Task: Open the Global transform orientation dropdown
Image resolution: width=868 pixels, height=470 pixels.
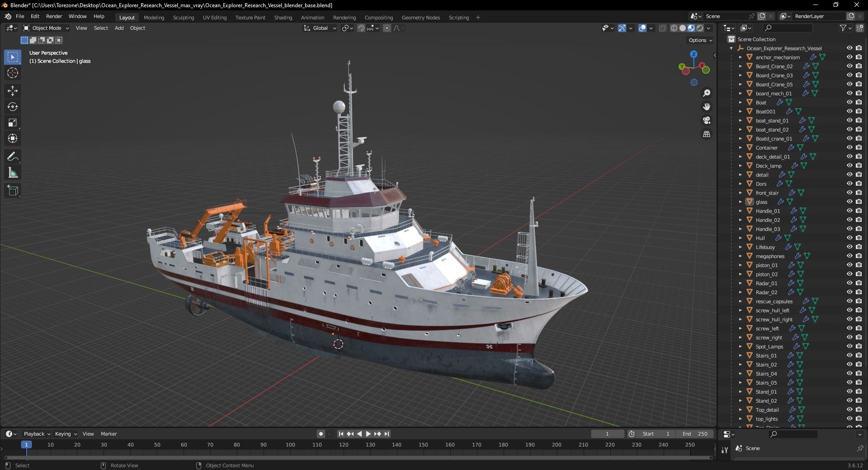Action: click(x=320, y=28)
